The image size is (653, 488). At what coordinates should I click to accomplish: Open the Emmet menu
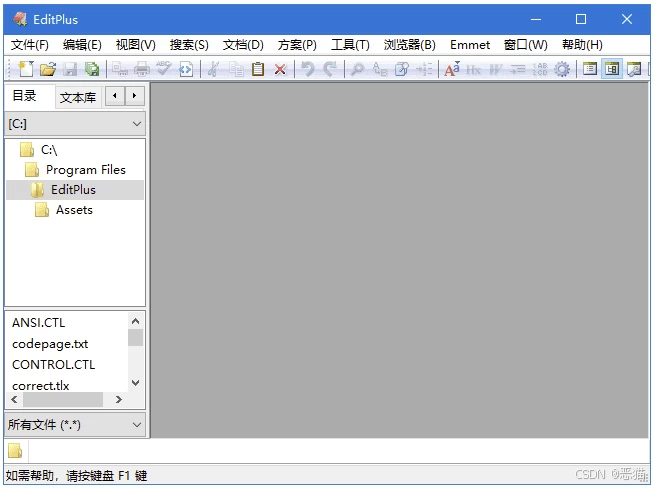[x=470, y=45]
